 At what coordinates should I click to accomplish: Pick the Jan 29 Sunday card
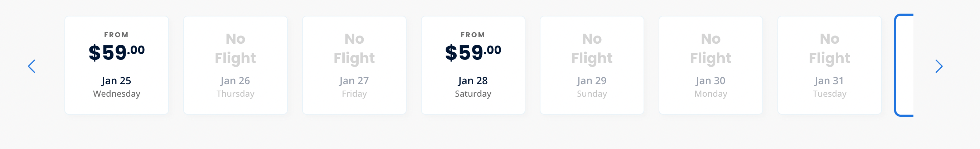[592, 65]
